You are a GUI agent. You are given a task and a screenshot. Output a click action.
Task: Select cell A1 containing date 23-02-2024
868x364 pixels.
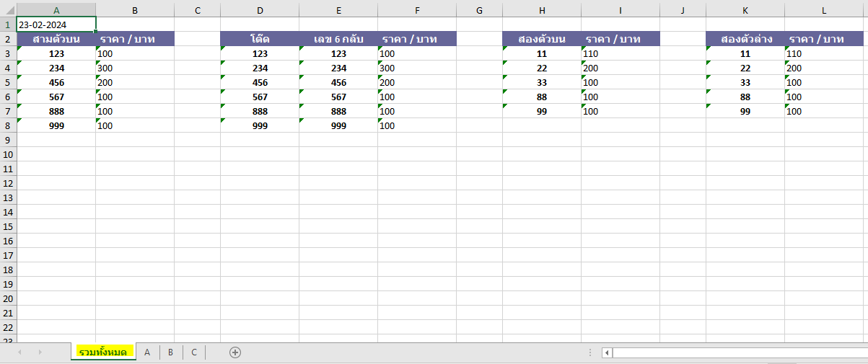(56, 25)
